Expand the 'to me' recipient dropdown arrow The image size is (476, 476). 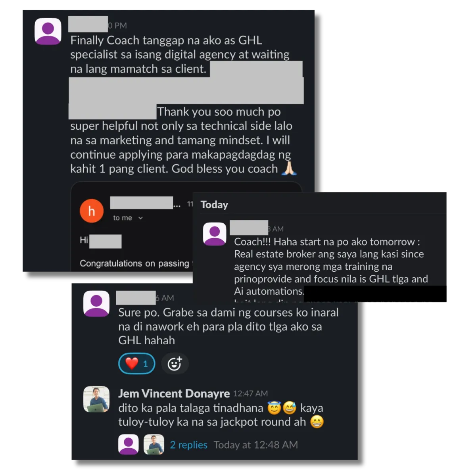coord(140,218)
